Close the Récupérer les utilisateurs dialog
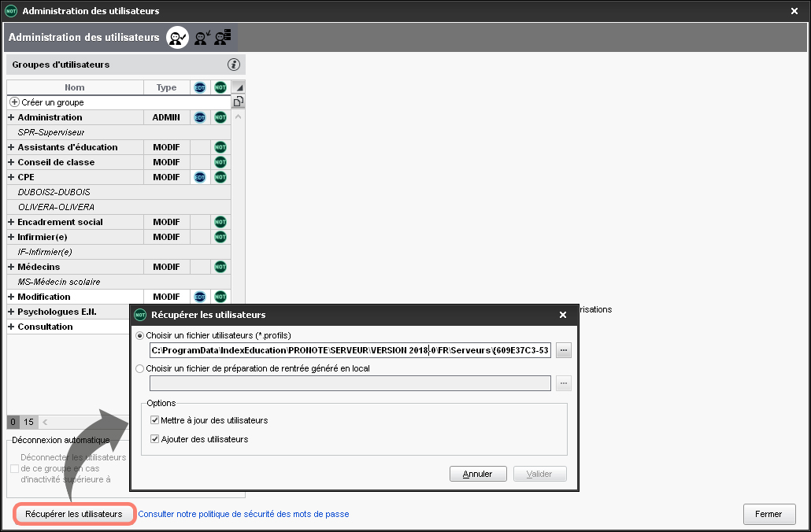811x532 pixels. pos(563,314)
